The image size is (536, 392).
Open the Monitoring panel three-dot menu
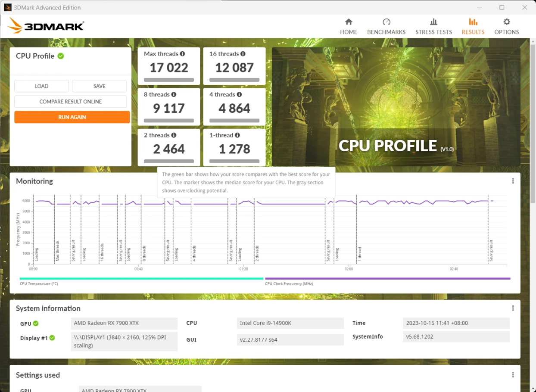coord(513,181)
